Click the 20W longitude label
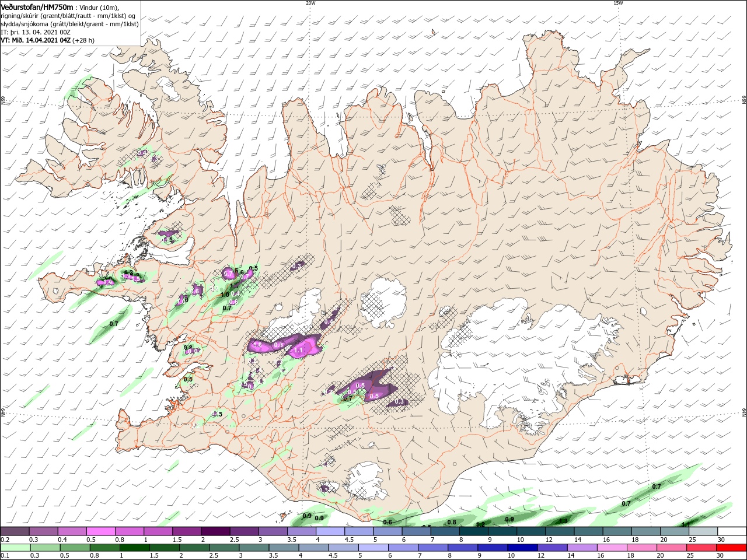This screenshot has width=747, height=560. (x=310, y=3)
